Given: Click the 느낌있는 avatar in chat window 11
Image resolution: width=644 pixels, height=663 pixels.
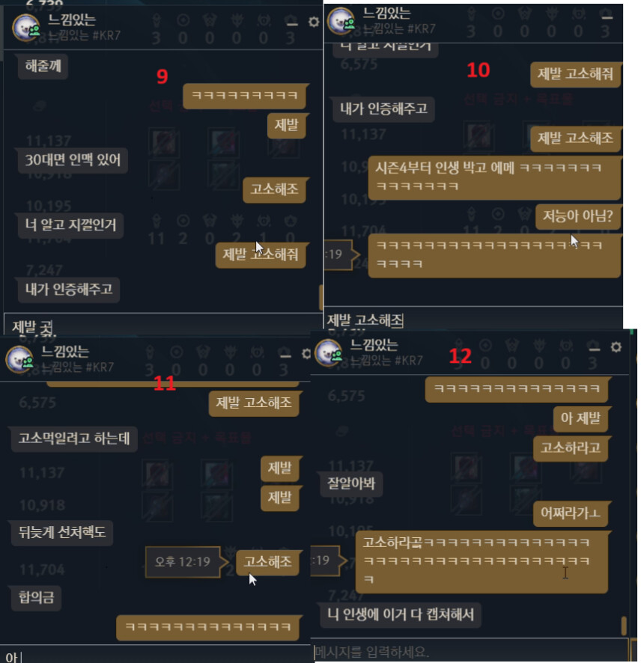Looking at the screenshot, I should tap(19, 359).
